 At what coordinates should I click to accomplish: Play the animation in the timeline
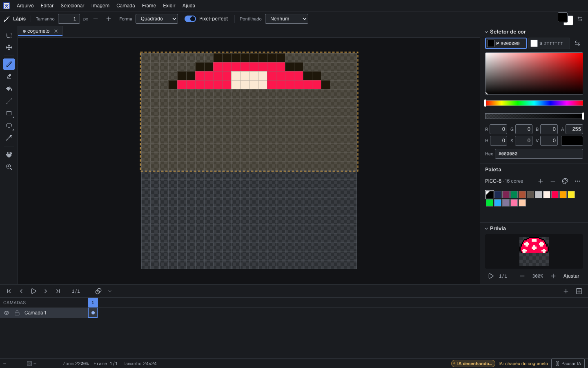point(33,291)
